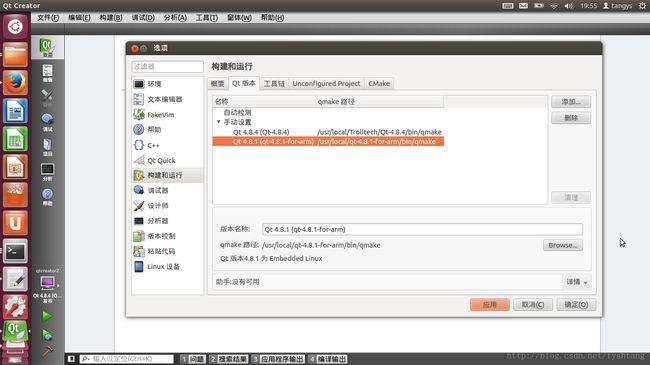Open the Files manager in the launcher
650x365 pixels.
pos(15,54)
